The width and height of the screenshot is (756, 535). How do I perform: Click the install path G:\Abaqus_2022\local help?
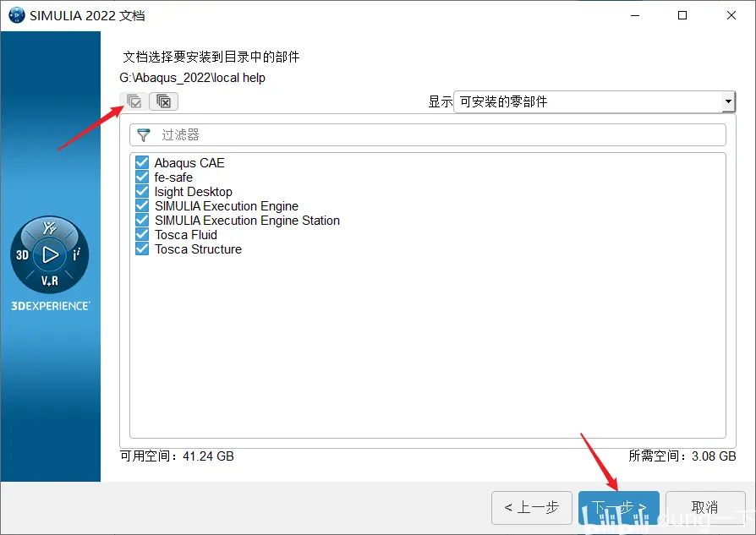pyautogui.click(x=192, y=78)
